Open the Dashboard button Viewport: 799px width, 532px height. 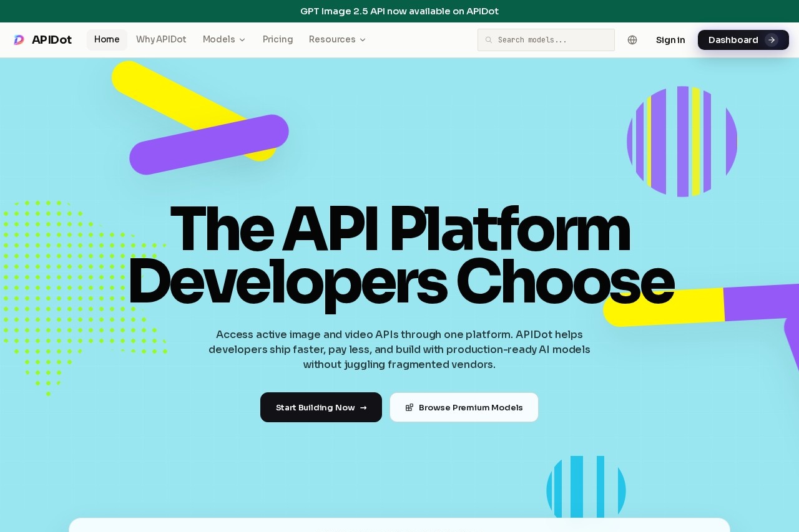pos(743,40)
